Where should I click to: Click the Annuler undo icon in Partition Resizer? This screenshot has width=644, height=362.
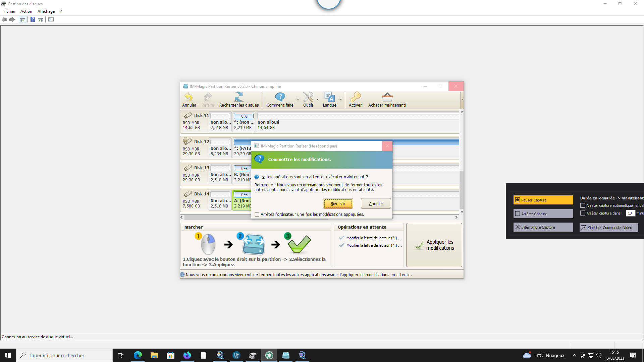pos(189,97)
